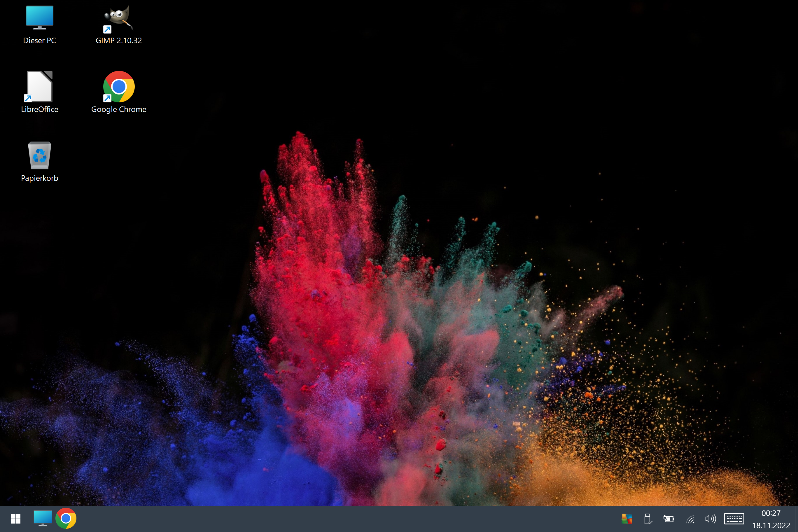The image size is (798, 532).
Task: Click the Dieser PC taskbar icon
Action: pos(43,518)
